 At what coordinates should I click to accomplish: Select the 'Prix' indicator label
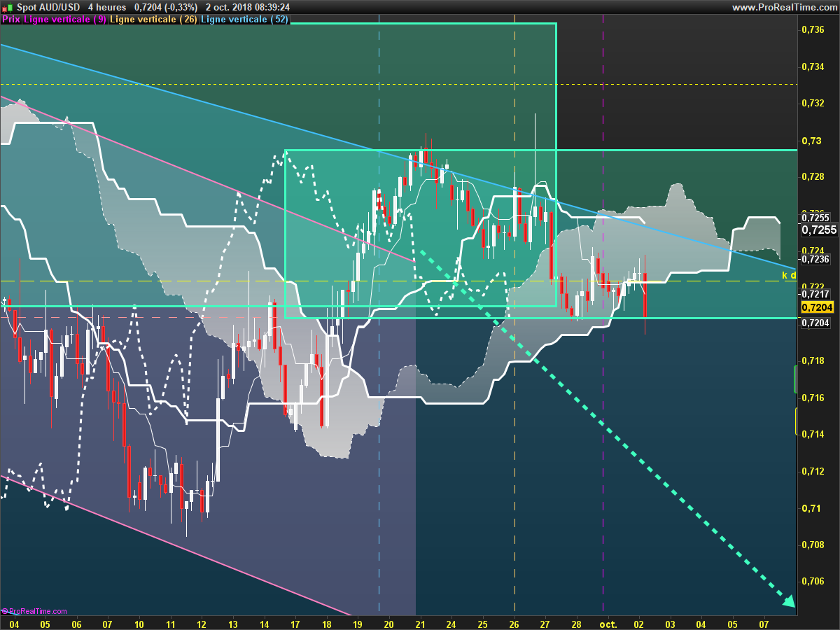pyautogui.click(x=10, y=20)
